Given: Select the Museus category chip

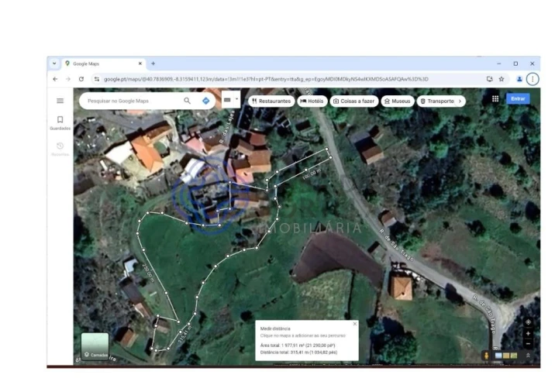Looking at the screenshot, I should click(397, 101).
